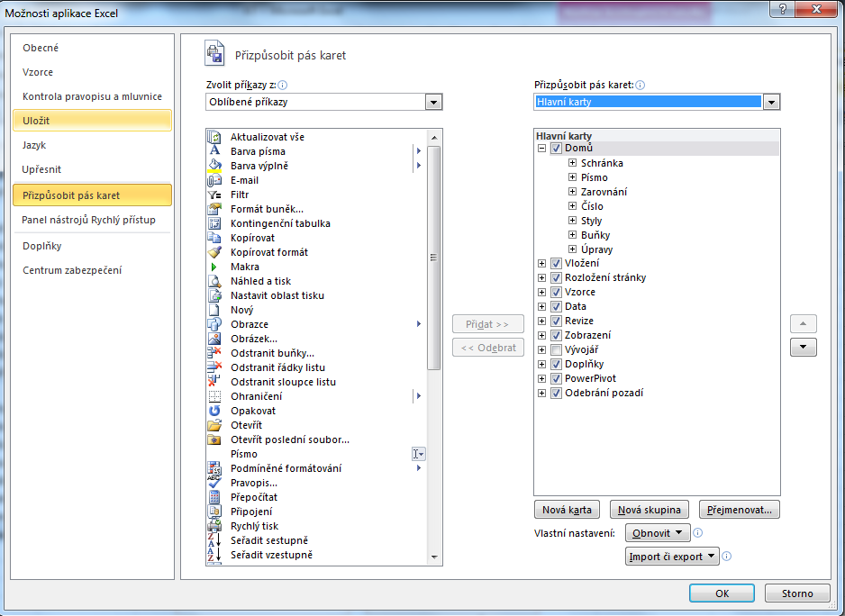This screenshot has height=616, width=845.
Task: Select the Obrázek picture icon
Action: [214, 339]
